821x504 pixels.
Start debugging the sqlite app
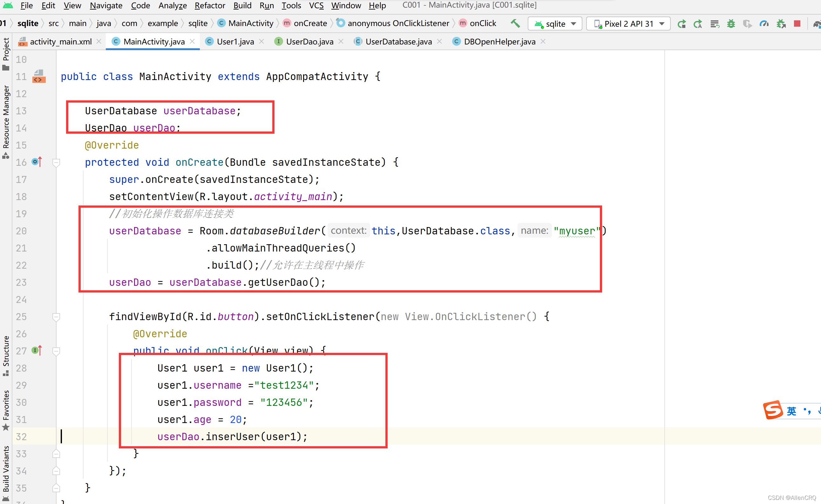coord(731,24)
